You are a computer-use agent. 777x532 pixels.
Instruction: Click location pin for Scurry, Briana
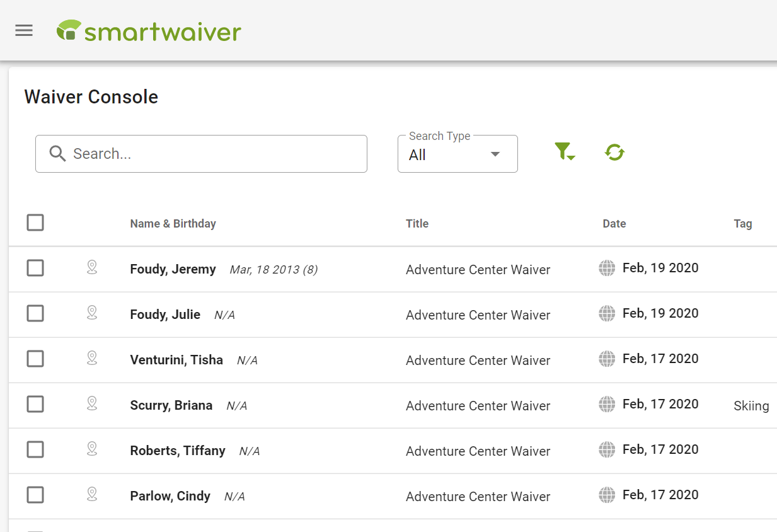(x=92, y=404)
